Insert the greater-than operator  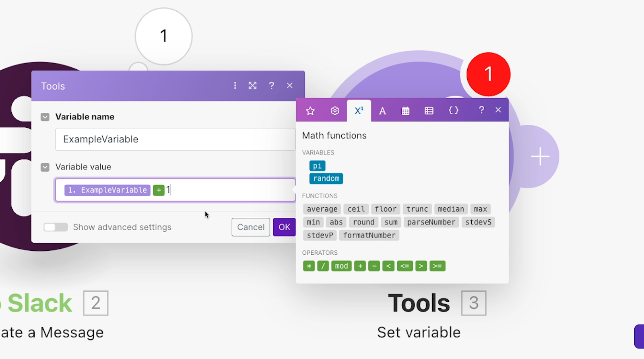click(x=421, y=266)
